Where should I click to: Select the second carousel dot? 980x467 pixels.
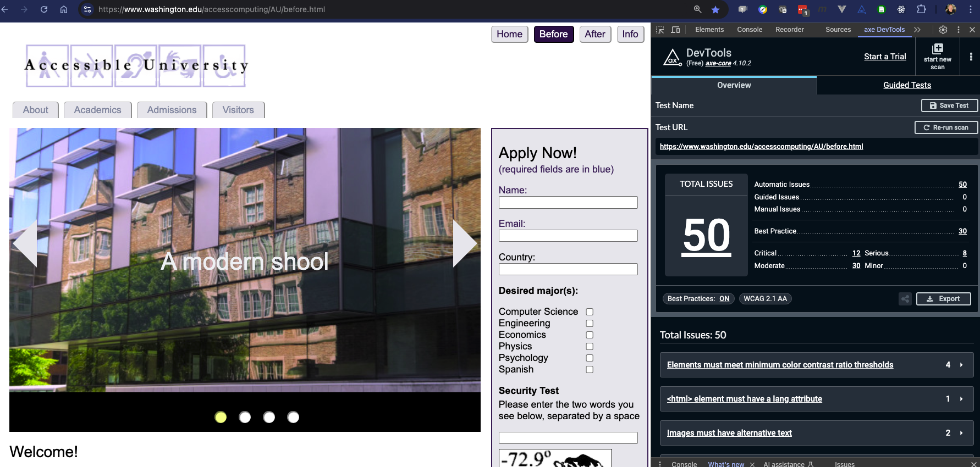(x=245, y=418)
